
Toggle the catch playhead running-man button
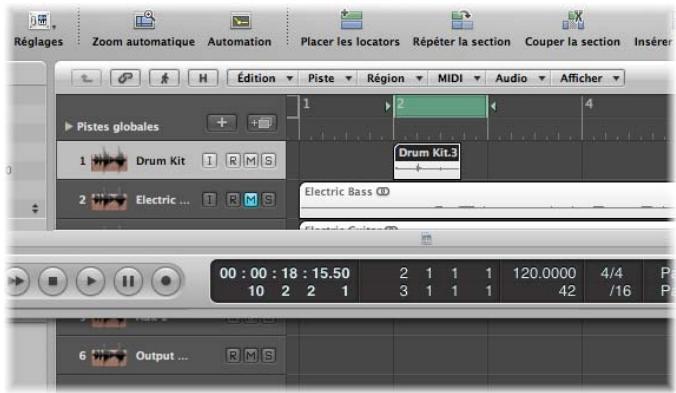(x=164, y=78)
